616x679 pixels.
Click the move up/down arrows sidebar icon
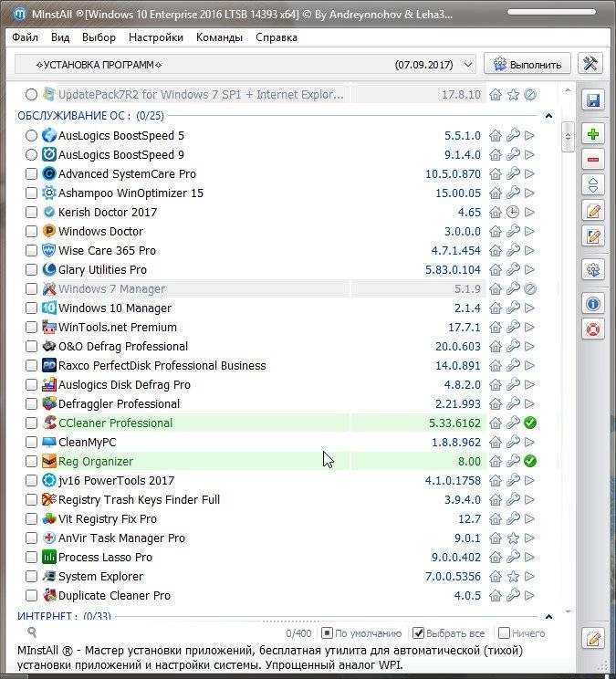[x=592, y=185]
